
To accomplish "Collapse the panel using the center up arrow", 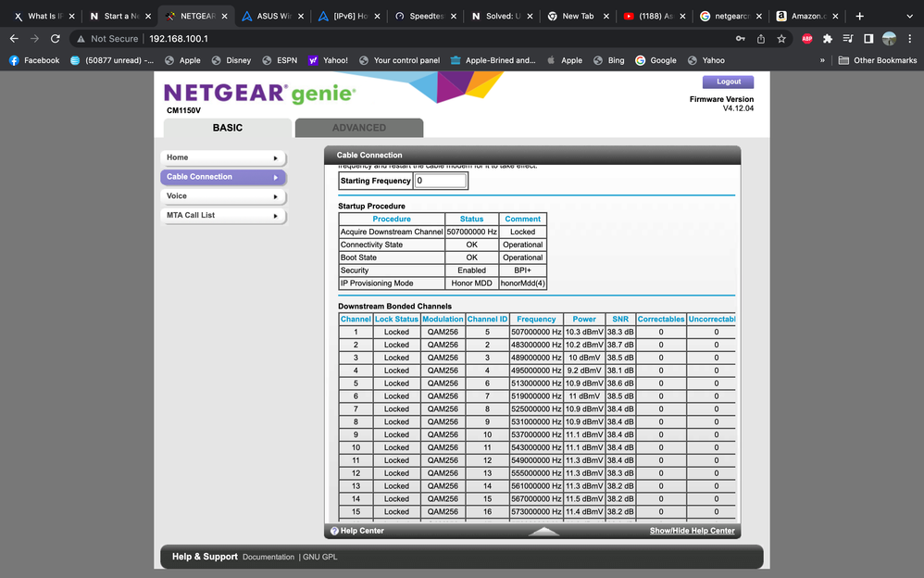I will 544,531.
